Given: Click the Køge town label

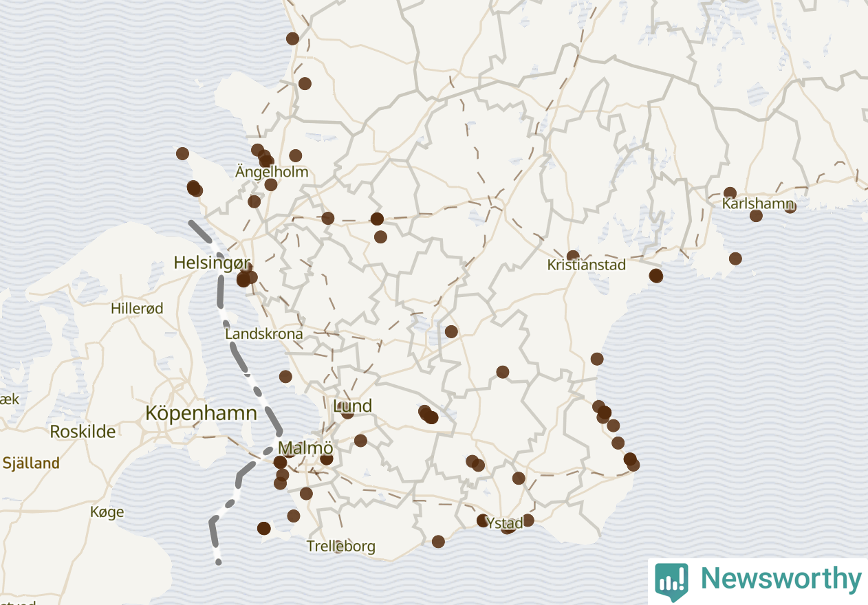Looking at the screenshot, I should [x=107, y=512].
